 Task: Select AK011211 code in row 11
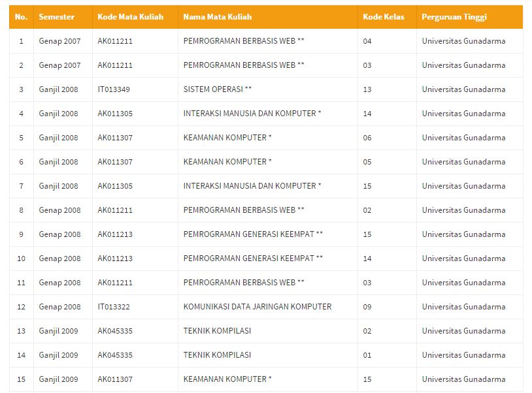pos(115,283)
